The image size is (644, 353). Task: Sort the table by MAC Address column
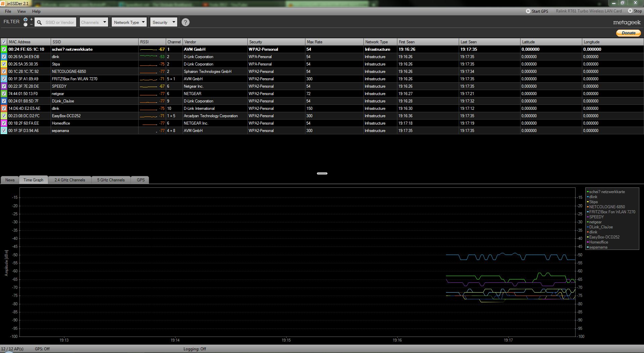29,42
